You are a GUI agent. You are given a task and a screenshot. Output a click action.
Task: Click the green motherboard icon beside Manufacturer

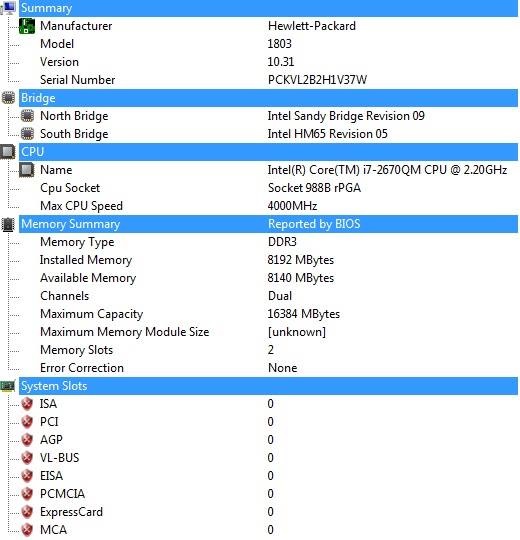[27, 26]
